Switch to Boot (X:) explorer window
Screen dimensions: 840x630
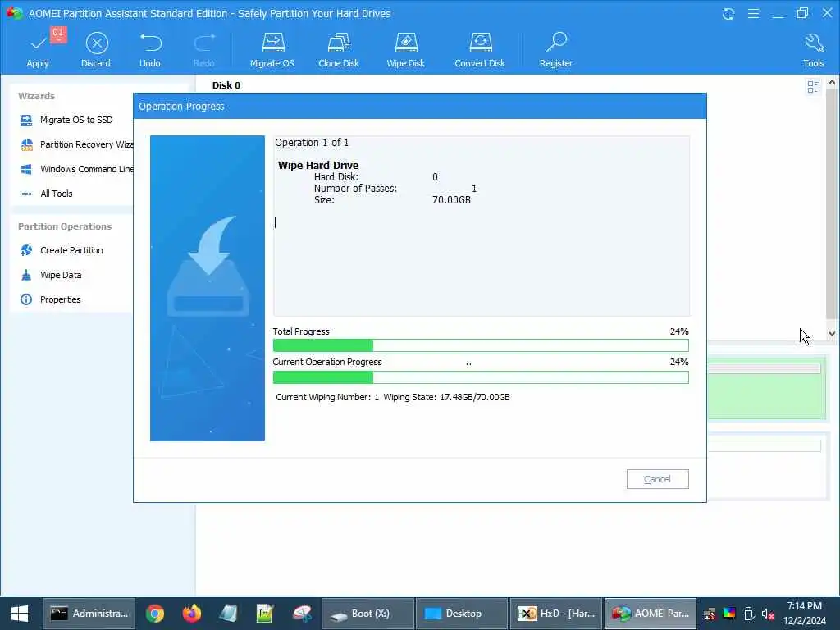pyautogui.click(x=367, y=614)
